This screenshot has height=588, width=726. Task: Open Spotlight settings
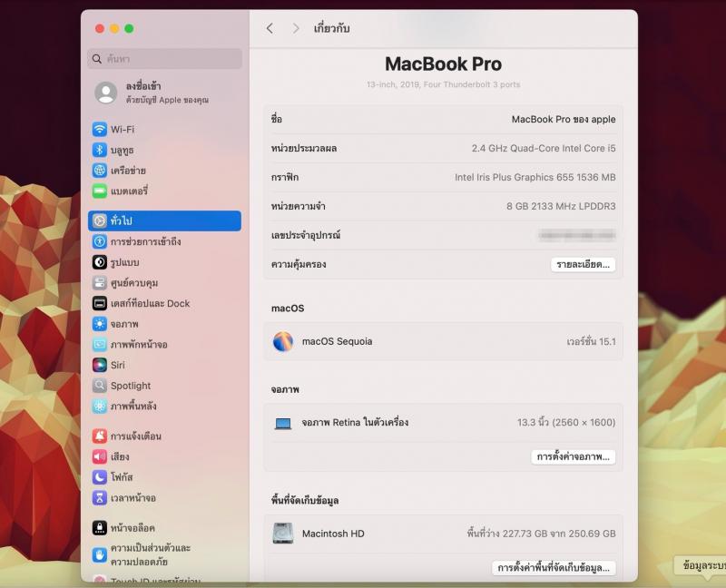(x=164, y=386)
